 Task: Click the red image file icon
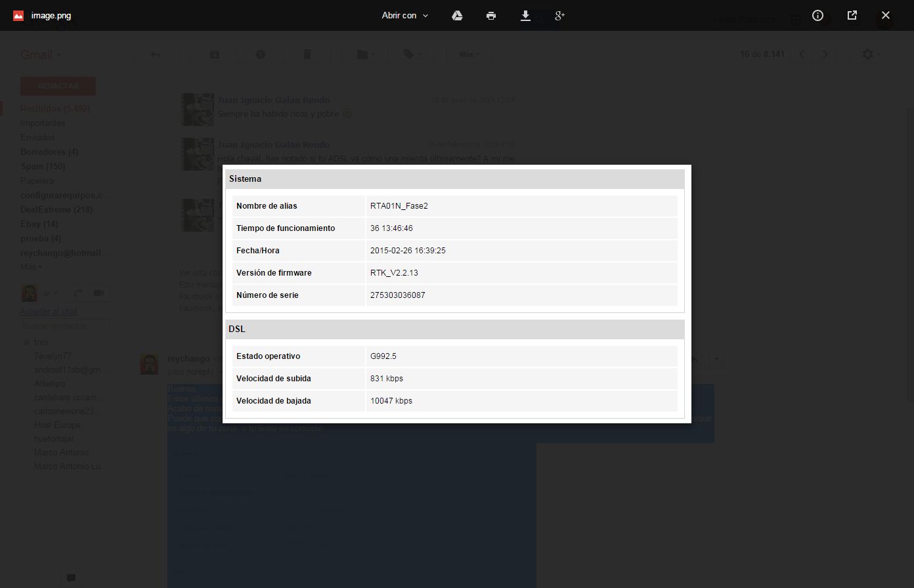pos(18,16)
